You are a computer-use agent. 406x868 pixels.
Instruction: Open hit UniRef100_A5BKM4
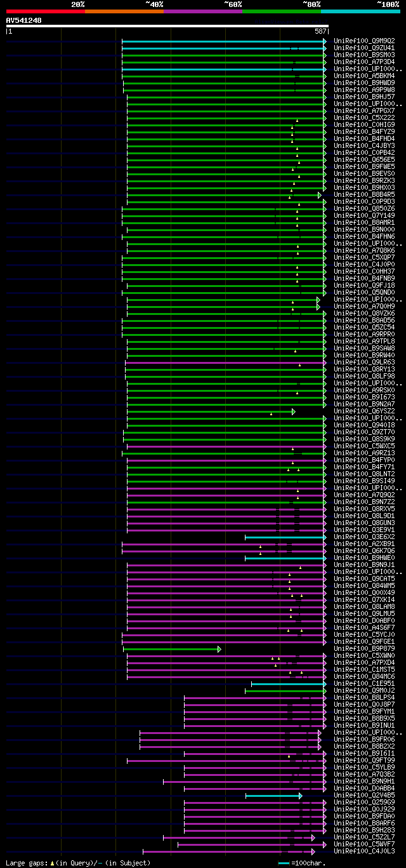tap(364, 76)
